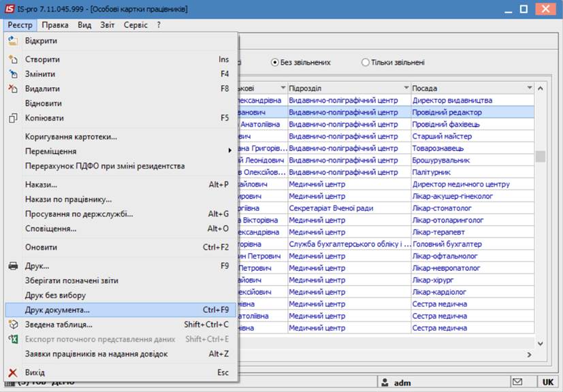Image resolution: width=563 pixels, height=392 pixels.
Task: Select the Брошурувальник cell
Action: pos(472,160)
